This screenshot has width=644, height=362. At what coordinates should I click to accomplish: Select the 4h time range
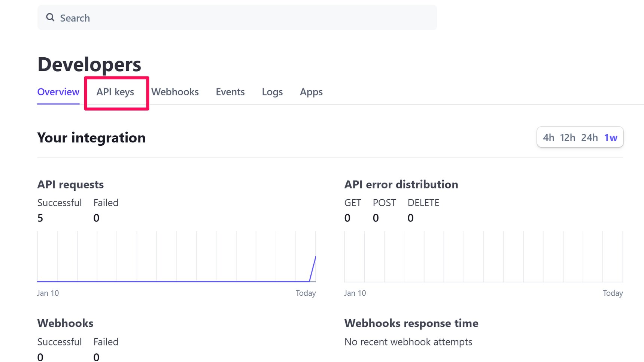point(549,138)
